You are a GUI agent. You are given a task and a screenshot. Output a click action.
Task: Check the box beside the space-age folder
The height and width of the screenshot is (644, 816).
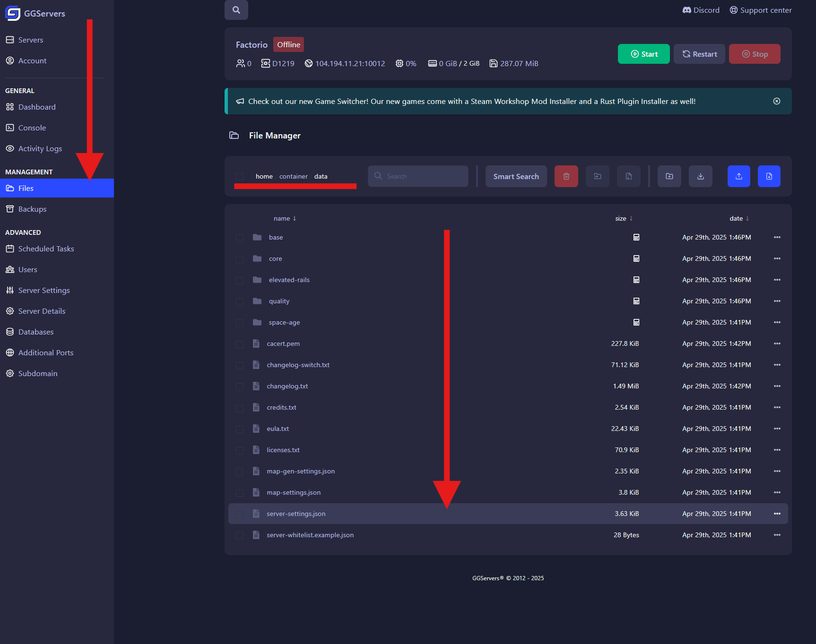click(x=239, y=323)
